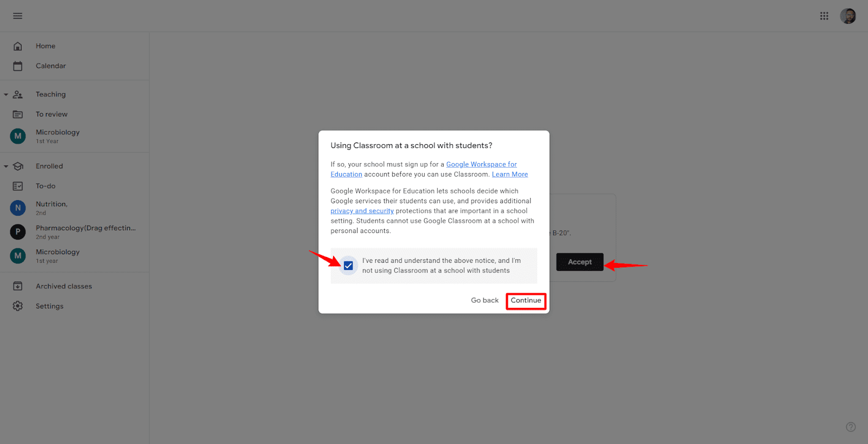This screenshot has height=444, width=868.
Task: Click the To review folder icon
Action: tap(18, 114)
